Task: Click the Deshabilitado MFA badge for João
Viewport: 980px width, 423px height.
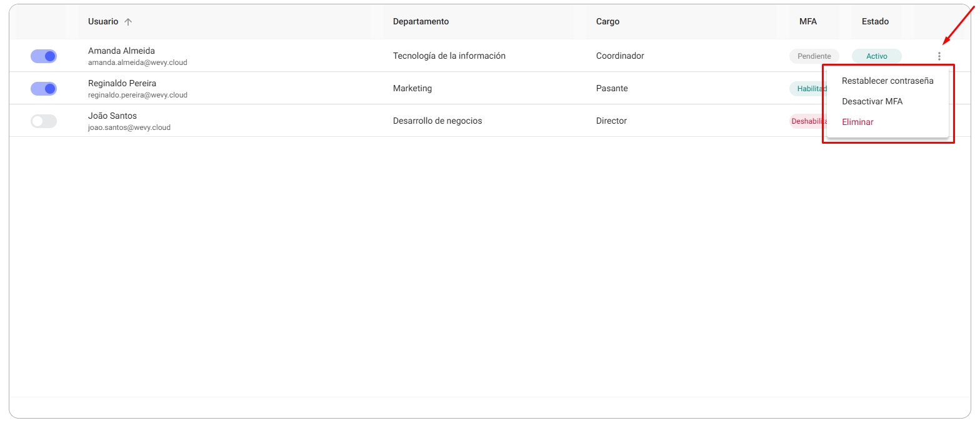Action: pyautogui.click(x=808, y=121)
